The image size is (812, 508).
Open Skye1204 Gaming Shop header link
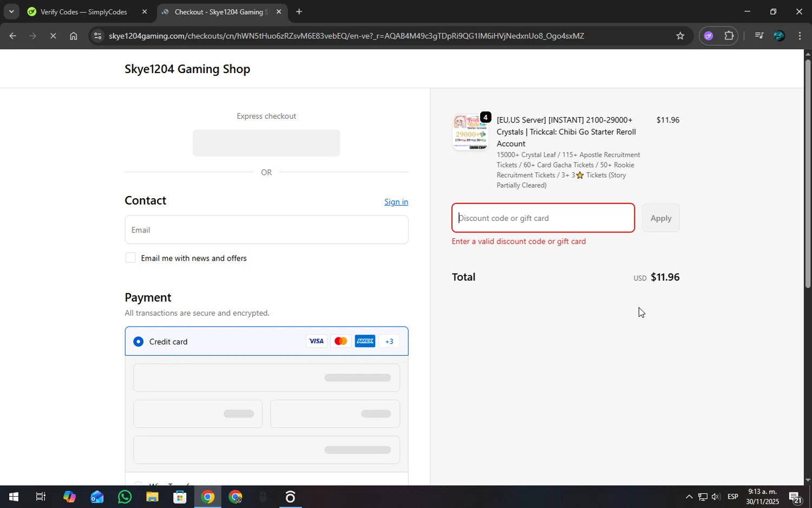187,69
